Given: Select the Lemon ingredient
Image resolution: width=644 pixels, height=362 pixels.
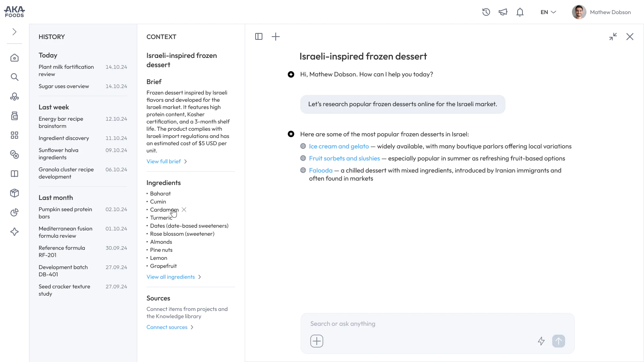Looking at the screenshot, I should tap(159, 258).
